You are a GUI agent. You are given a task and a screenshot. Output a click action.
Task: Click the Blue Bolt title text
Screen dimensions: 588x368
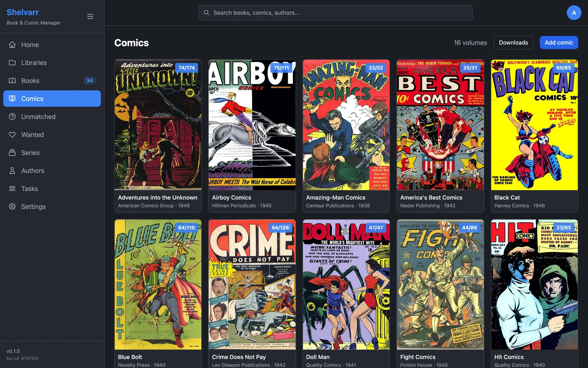tap(130, 357)
